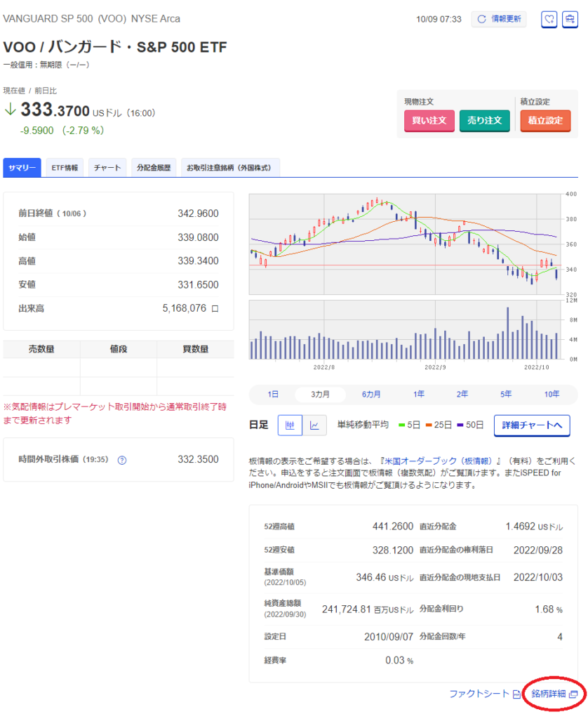This screenshot has height=719, width=588.
Task: Click after-hours price 332.3500
Action: pos(198,459)
